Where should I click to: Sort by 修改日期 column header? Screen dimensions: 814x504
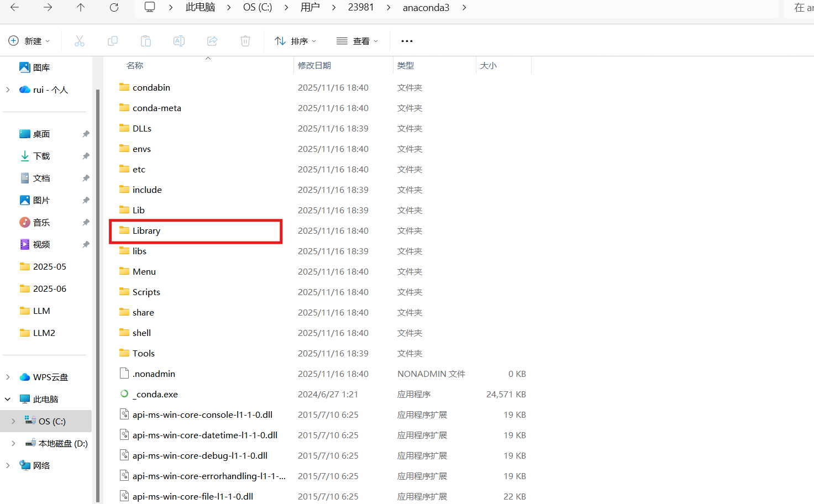(314, 65)
